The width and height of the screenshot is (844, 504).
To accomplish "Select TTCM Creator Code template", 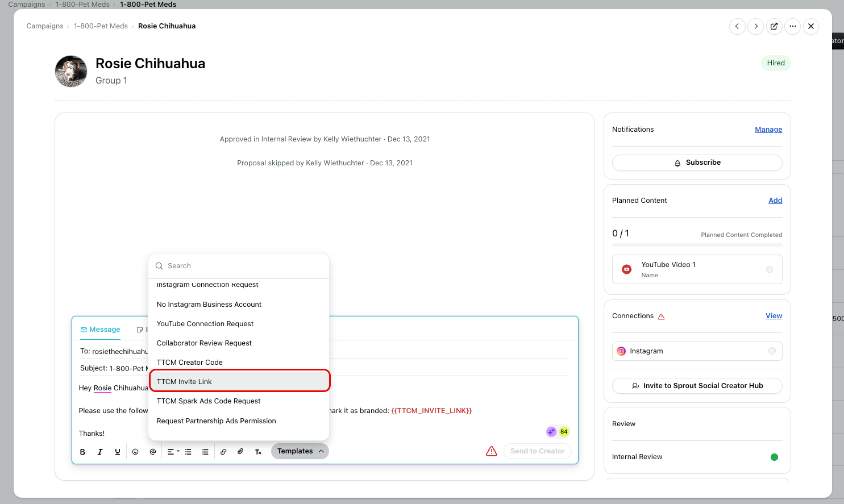I will click(x=239, y=363).
